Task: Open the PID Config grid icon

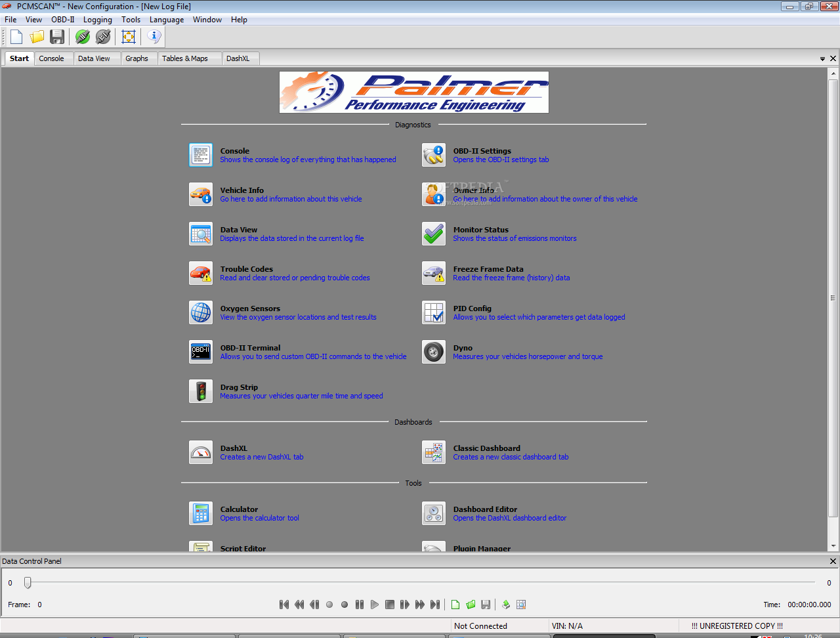Action: click(434, 312)
